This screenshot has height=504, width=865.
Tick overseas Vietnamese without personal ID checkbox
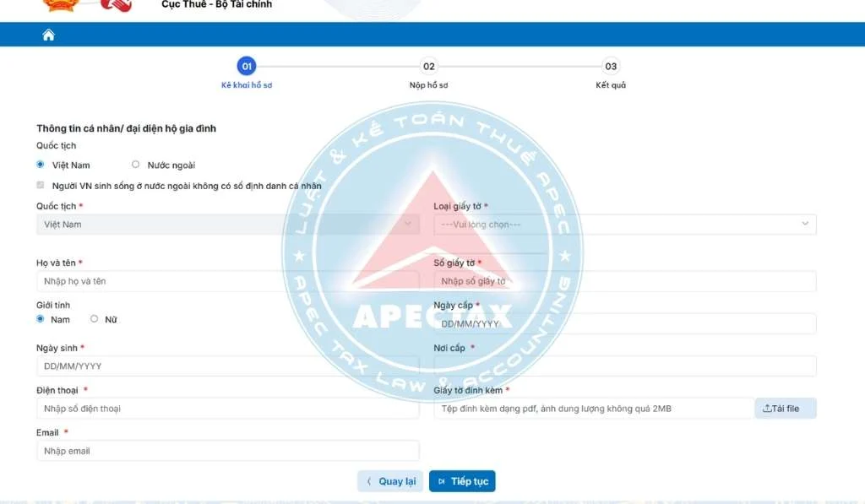[41, 185]
